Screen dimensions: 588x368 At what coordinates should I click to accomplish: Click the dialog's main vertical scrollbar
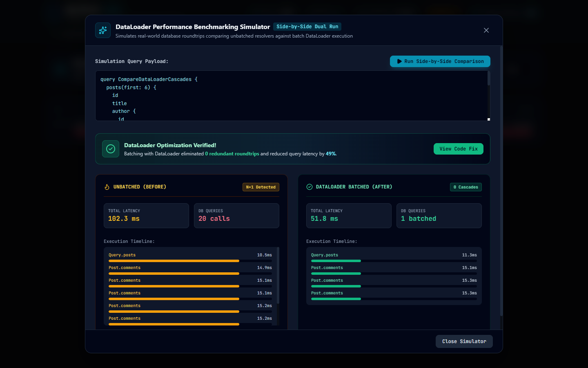[501, 182]
